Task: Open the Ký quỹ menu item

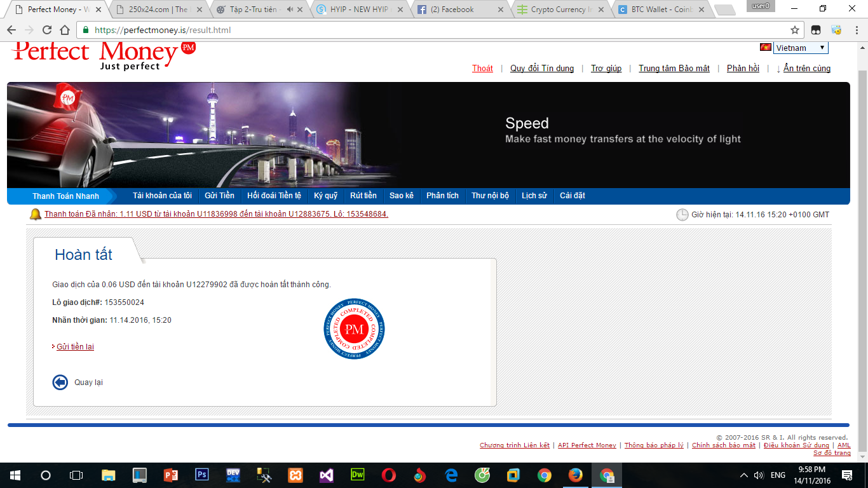Action: pyautogui.click(x=325, y=196)
